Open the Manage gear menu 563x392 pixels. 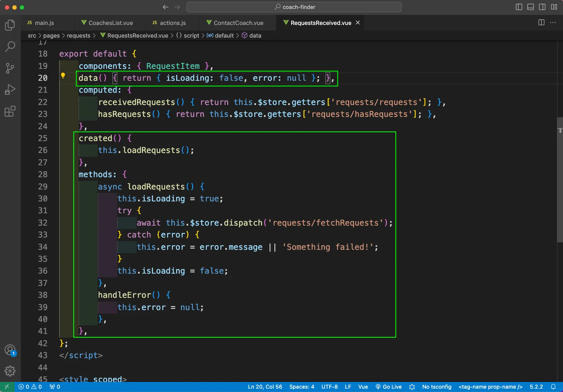[x=10, y=371]
